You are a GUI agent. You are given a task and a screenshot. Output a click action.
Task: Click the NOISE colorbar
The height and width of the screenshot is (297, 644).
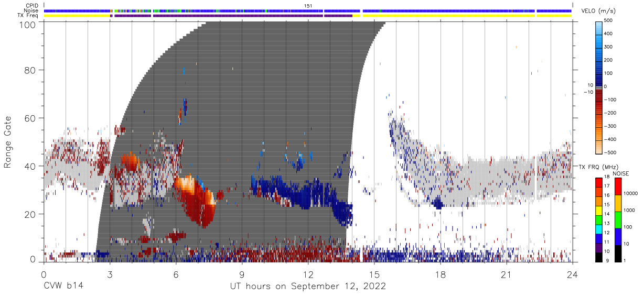pos(617,220)
